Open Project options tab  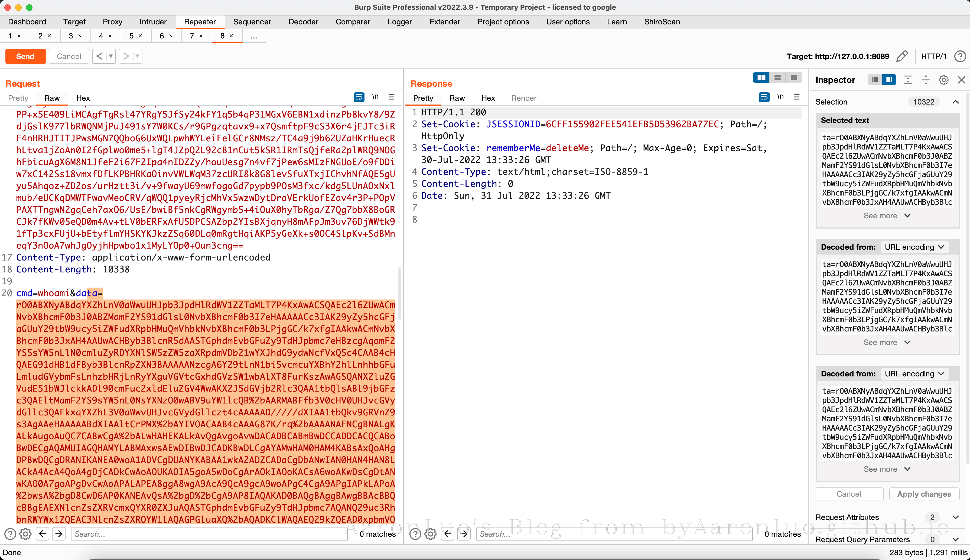tap(503, 22)
